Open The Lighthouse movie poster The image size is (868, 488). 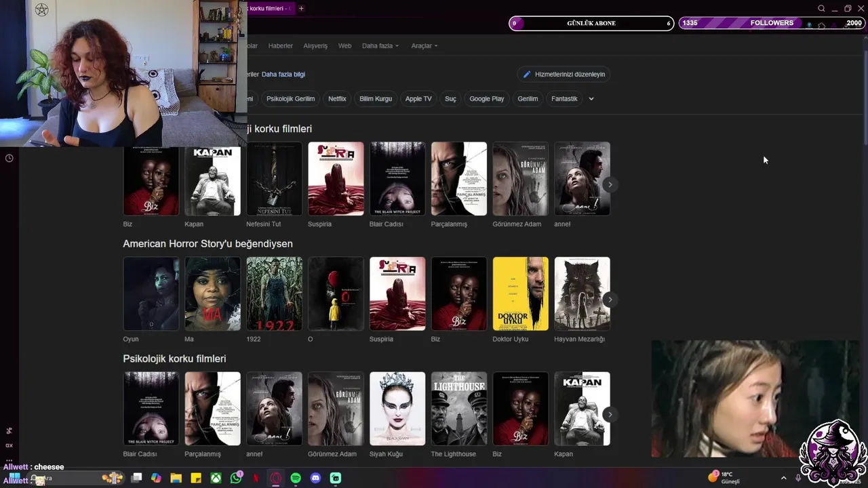coord(459,409)
